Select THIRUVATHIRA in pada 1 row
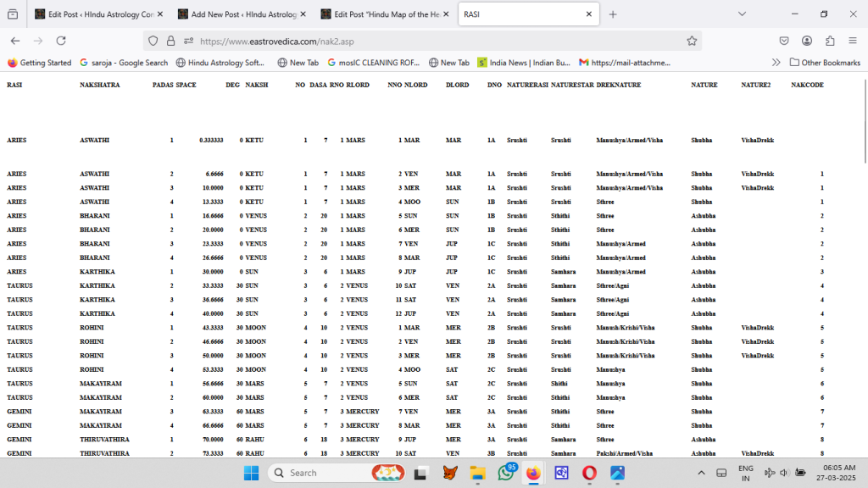The image size is (868, 488). pos(104,440)
